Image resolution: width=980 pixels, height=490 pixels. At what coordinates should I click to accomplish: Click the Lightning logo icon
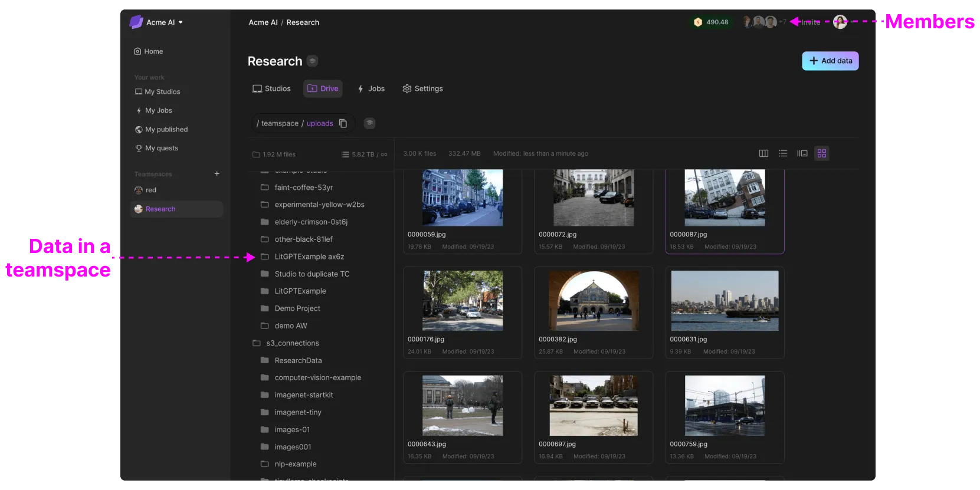coord(136,22)
